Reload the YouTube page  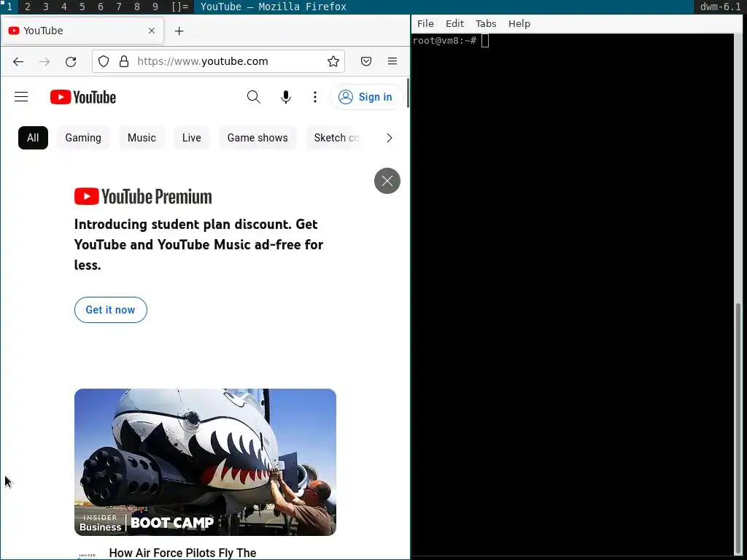point(71,61)
